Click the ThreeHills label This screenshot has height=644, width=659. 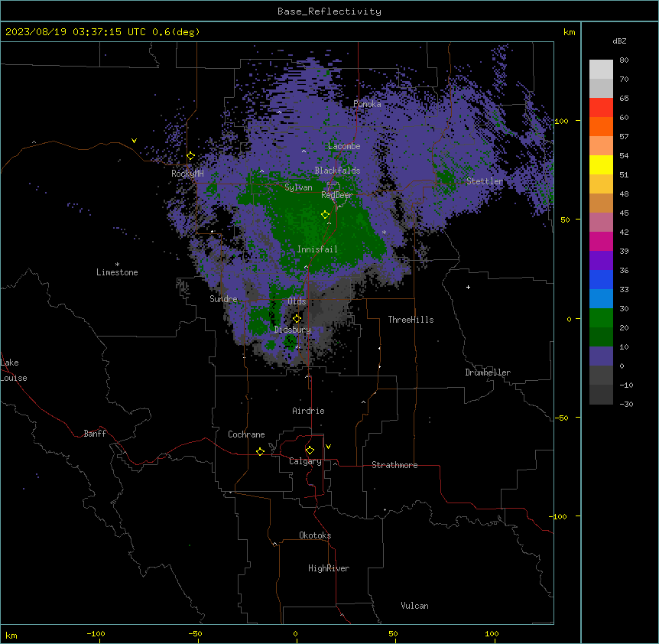(411, 320)
